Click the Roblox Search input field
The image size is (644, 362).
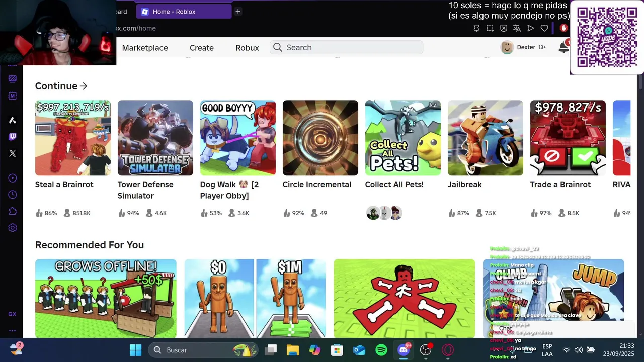[347, 47]
